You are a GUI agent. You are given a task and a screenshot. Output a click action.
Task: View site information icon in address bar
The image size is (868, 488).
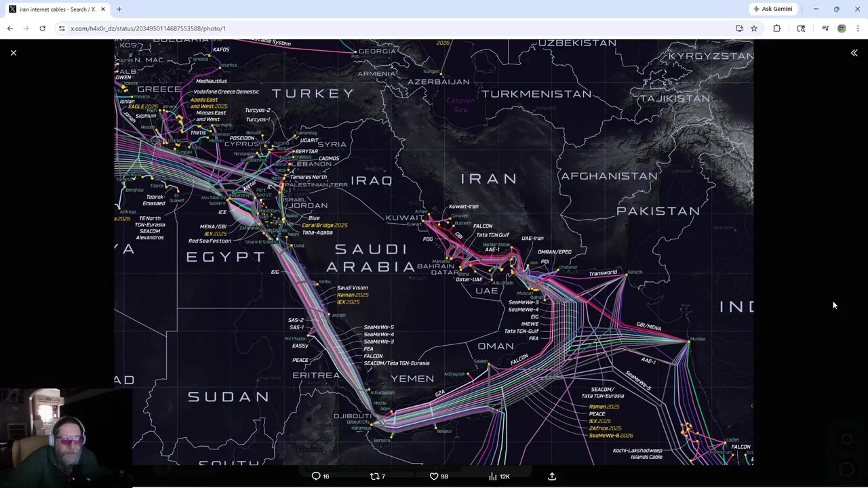coord(62,28)
